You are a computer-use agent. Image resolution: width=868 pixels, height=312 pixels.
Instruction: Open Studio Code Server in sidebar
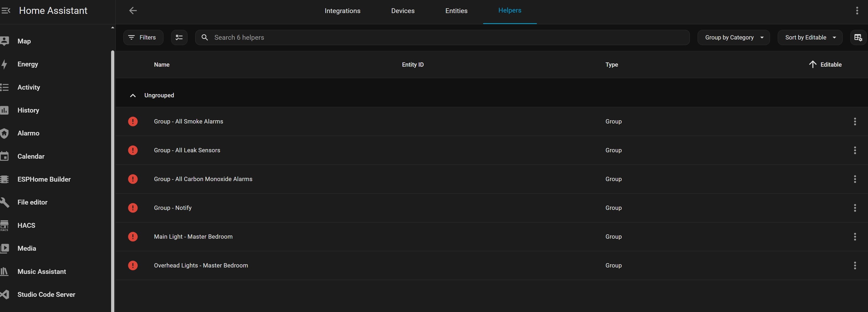click(46, 294)
